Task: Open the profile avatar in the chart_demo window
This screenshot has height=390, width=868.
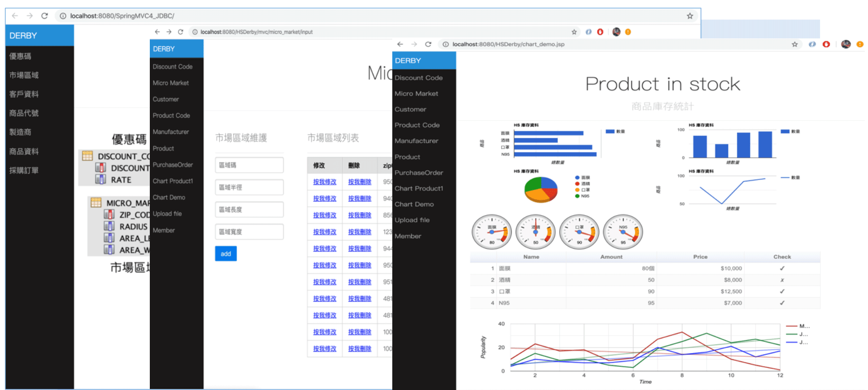Action: 845,44
